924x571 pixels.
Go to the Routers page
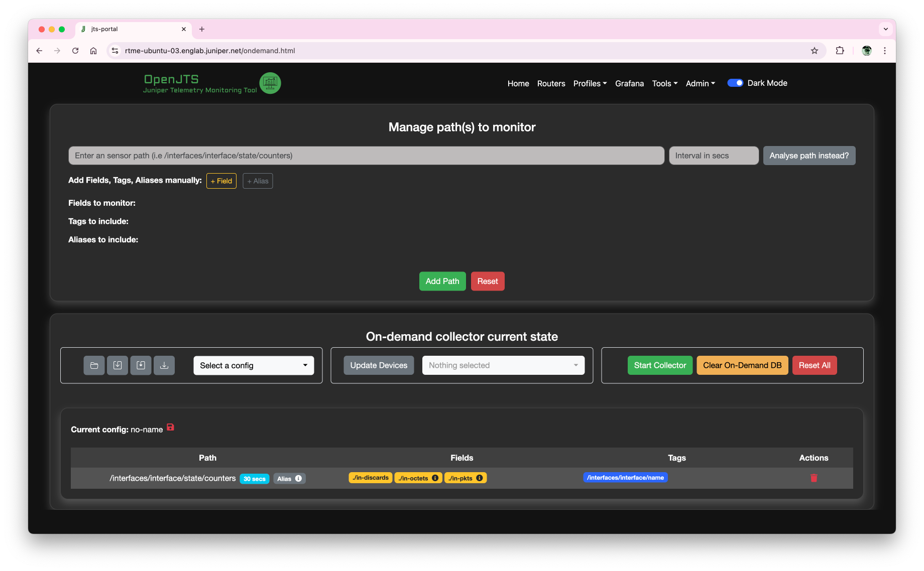pos(551,84)
